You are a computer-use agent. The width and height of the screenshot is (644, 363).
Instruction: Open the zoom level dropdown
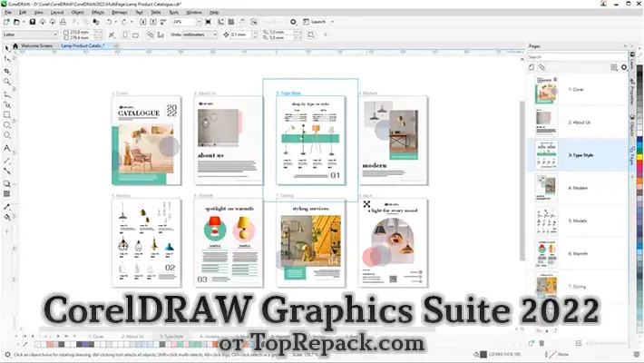coord(199,22)
